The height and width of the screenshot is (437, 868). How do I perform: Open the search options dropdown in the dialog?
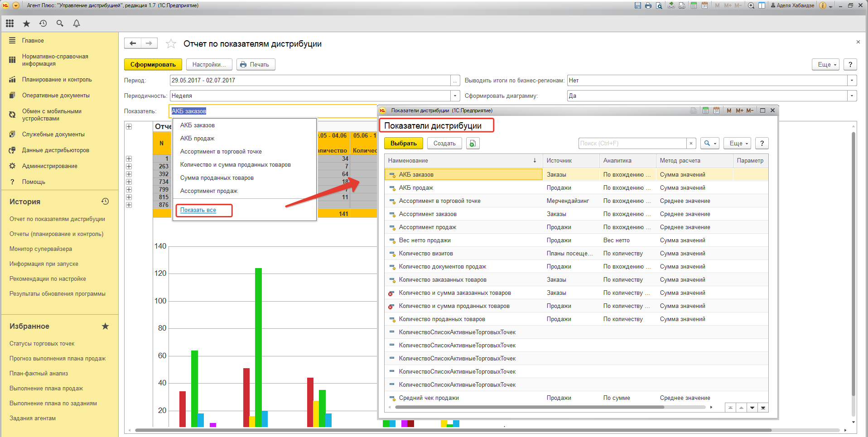pos(710,143)
